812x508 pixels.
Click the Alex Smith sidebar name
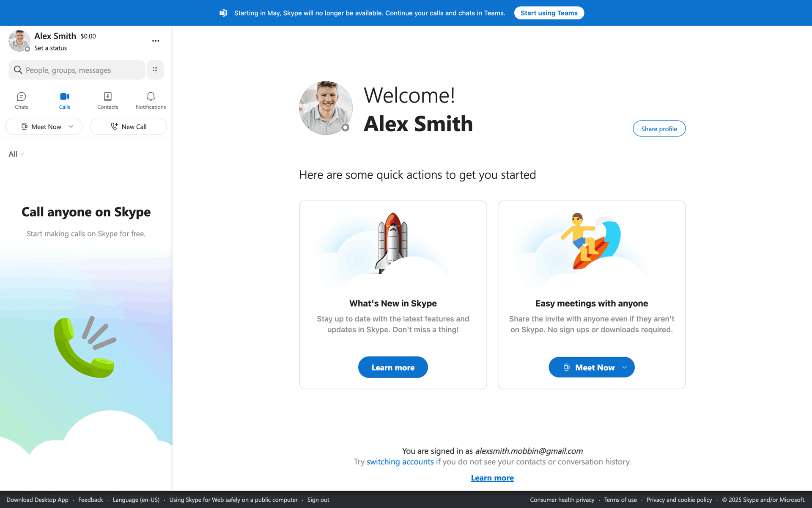point(55,36)
